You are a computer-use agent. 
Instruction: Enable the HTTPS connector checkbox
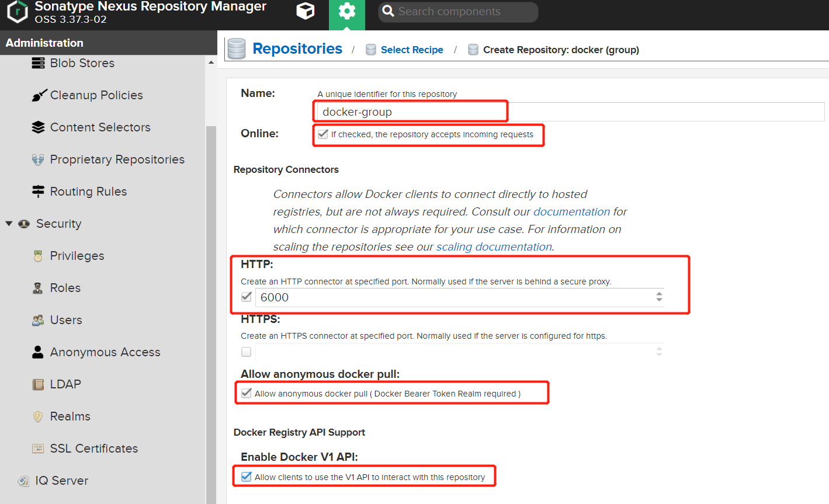(247, 352)
